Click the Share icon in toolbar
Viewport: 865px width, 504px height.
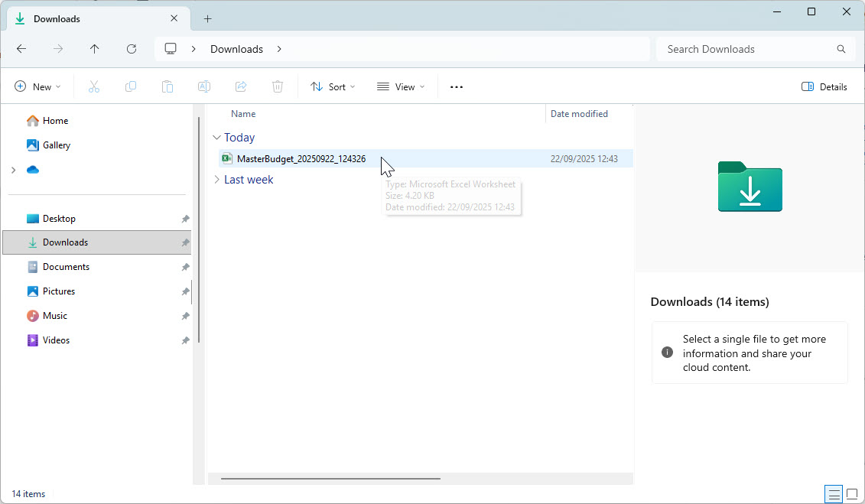click(240, 86)
